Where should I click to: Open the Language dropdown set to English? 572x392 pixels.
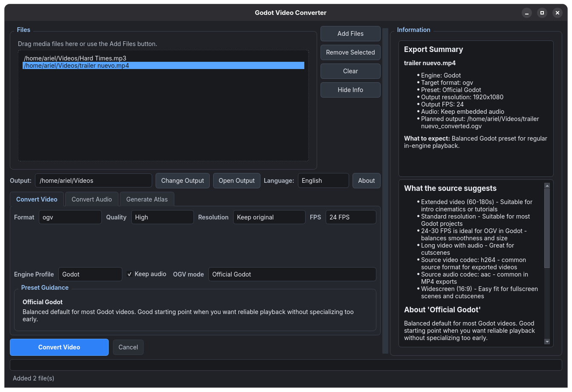coord(323,181)
